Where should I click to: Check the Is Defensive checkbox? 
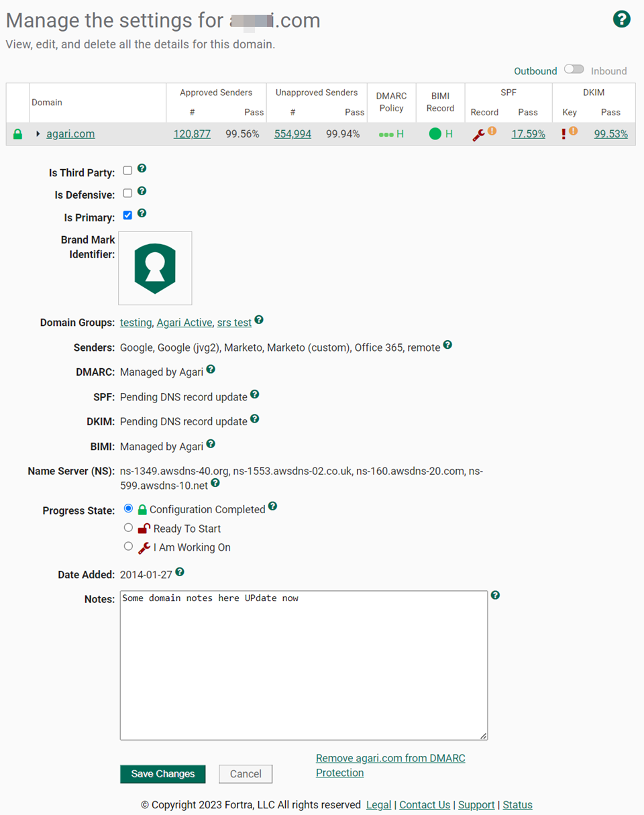click(127, 193)
